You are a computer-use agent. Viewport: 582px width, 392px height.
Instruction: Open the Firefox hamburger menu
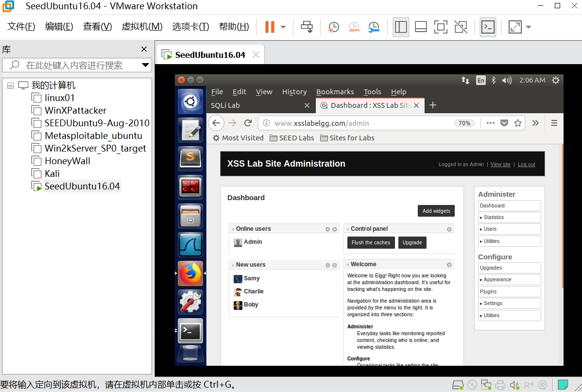[554, 123]
